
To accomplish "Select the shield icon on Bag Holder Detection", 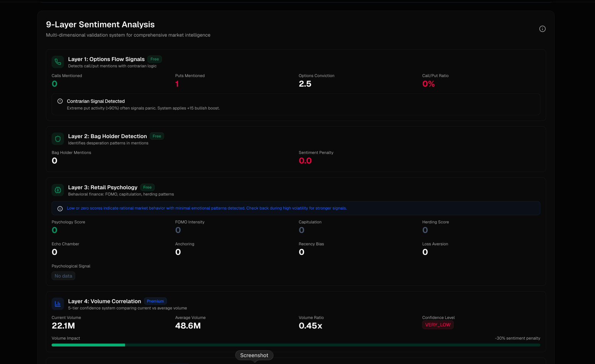I will [x=58, y=139].
